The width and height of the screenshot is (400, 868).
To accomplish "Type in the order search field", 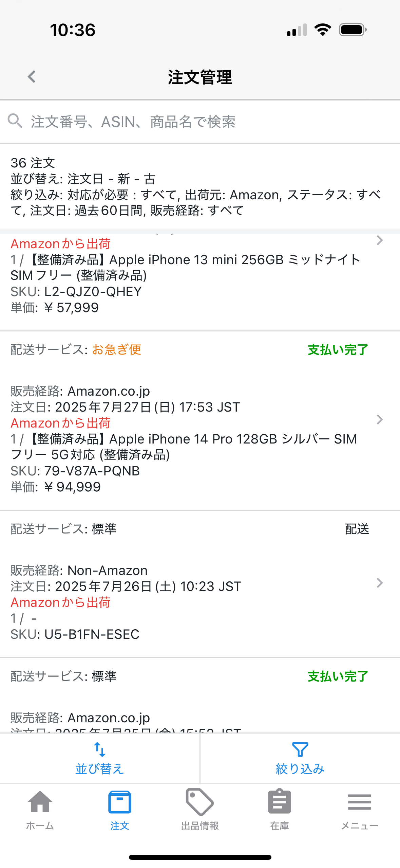I will click(204, 122).
